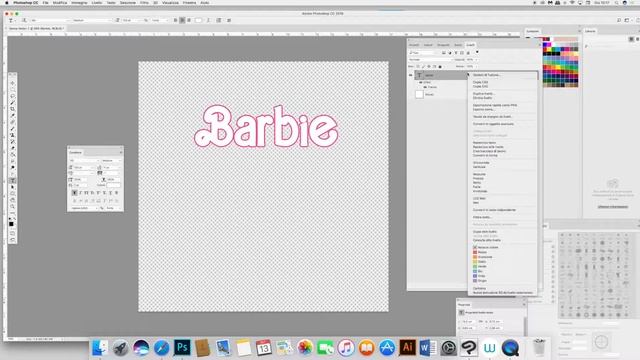This screenshot has width=640, height=360.
Task: Toggle underline in Carattere panel
Action: coord(110,193)
